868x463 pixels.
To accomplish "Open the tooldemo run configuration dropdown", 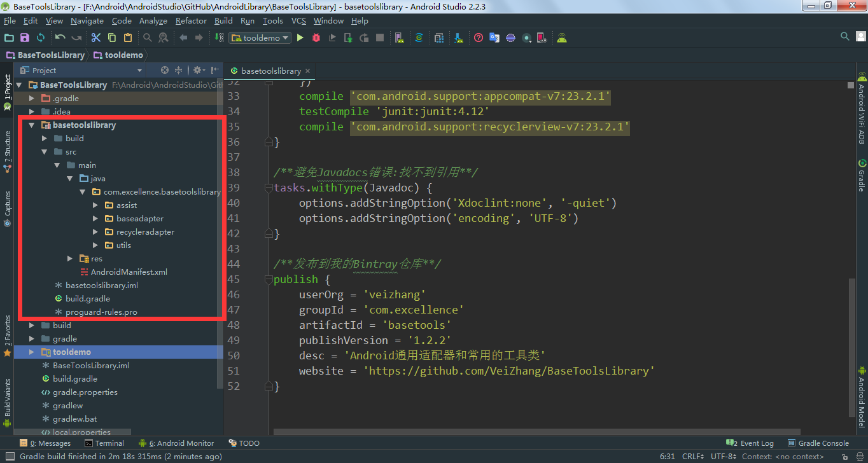I will [260, 38].
